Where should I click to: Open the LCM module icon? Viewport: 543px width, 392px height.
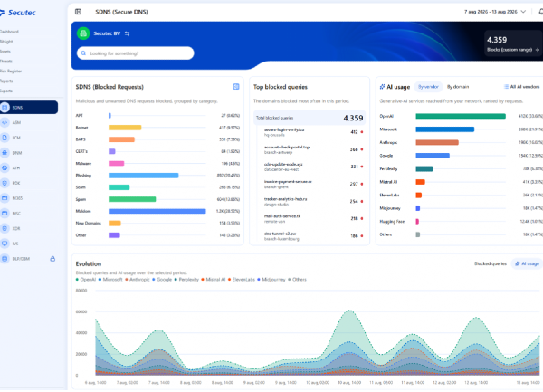pos(5,138)
